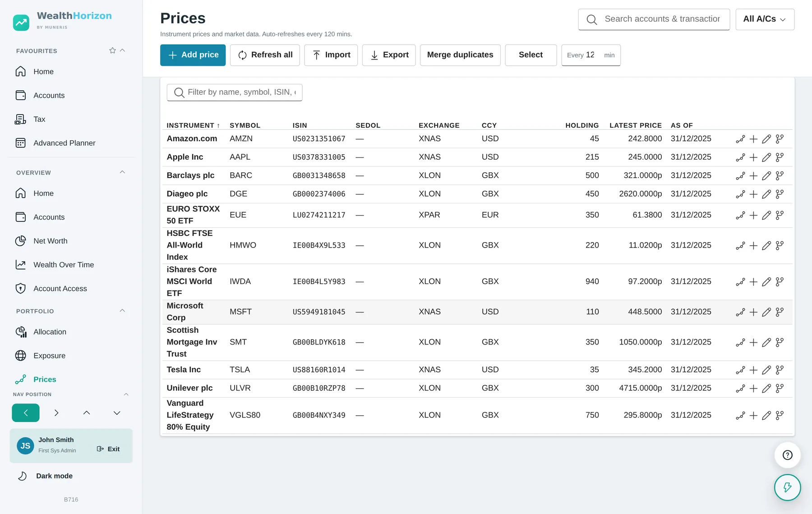Click Refresh all
The image size is (812, 514).
click(x=265, y=55)
